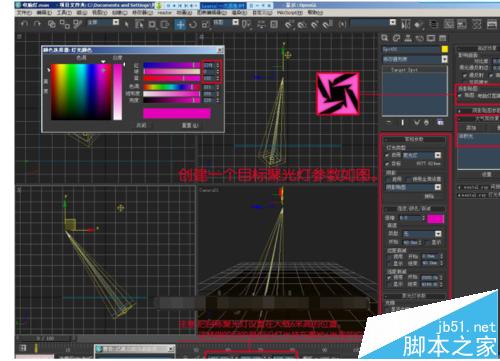Image resolution: width=500 pixels, height=361 pixels.
Task: Click the Red slider in Color Selector dialog
Action: [x=172, y=65]
